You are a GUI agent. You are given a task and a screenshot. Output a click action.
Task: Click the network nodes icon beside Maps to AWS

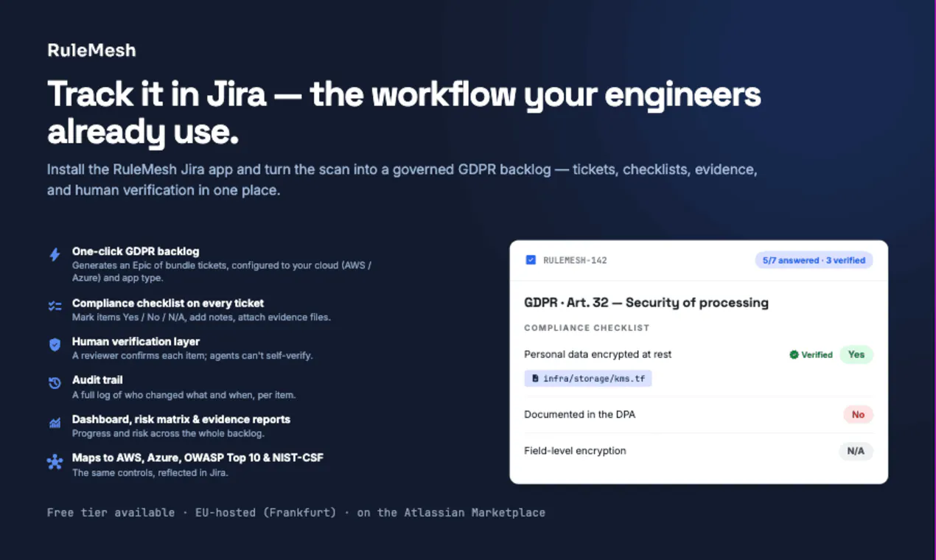(55, 462)
